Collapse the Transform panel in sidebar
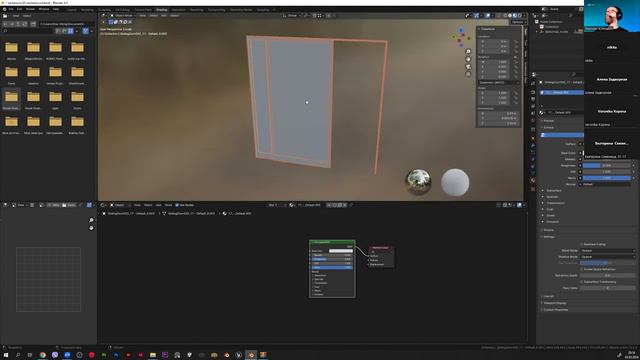 487,29
